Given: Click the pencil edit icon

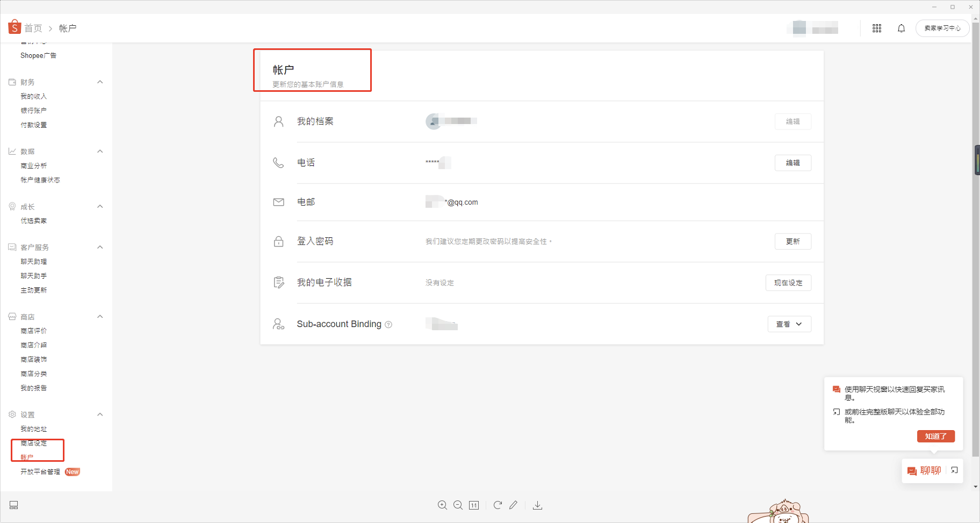Looking at the screenshot, I should coord(514,505).
